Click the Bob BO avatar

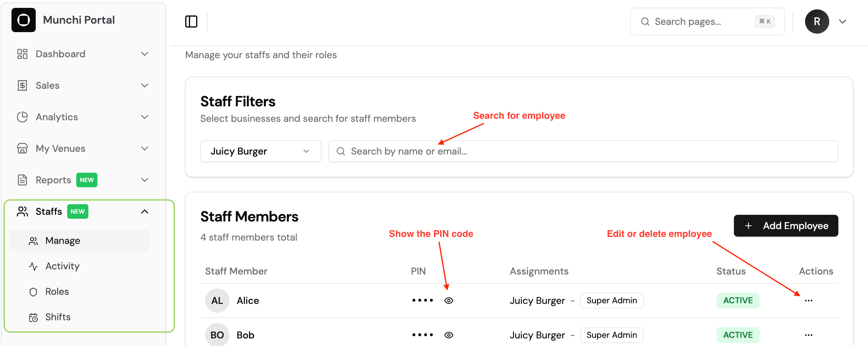click(x=217, y=334)
